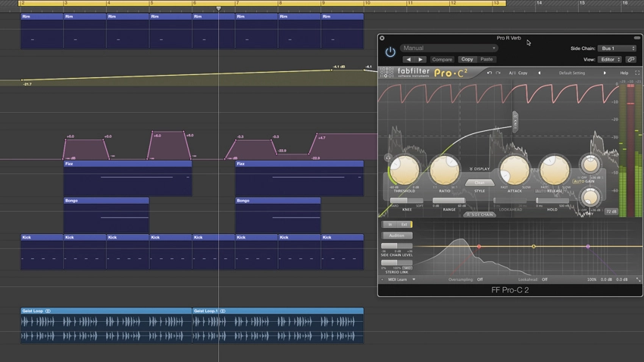This screenshot has height=362, width=644.
Task: Click Copy in the plugin header
Action: pyautogui.click(x=467, y=60)
